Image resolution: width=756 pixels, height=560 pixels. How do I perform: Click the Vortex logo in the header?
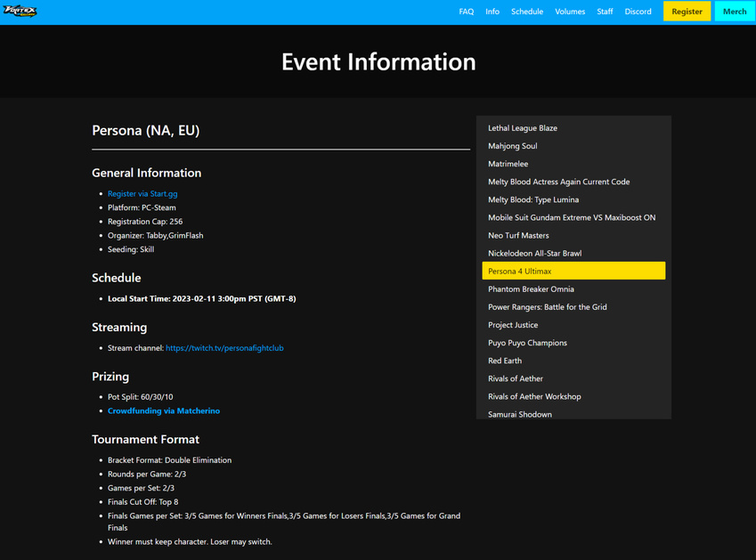[20, 12]
